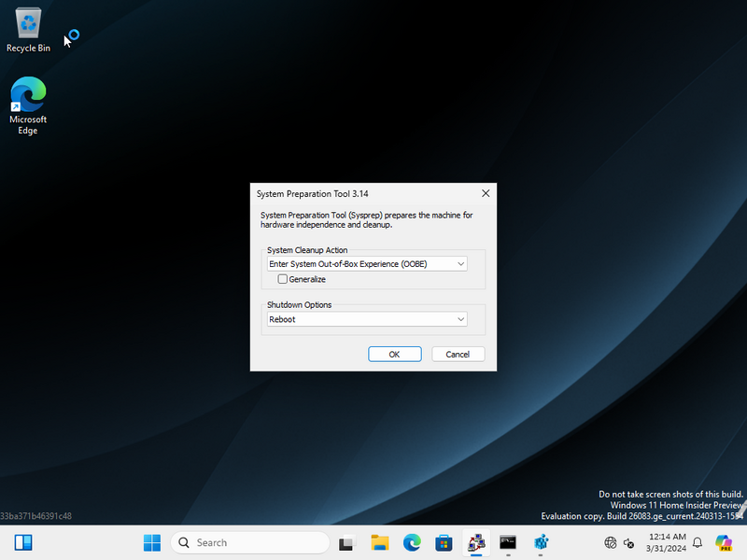Open the Widgets panel on taskbar
The width and height of the screenshot is (747, 560).
[23, 542]
